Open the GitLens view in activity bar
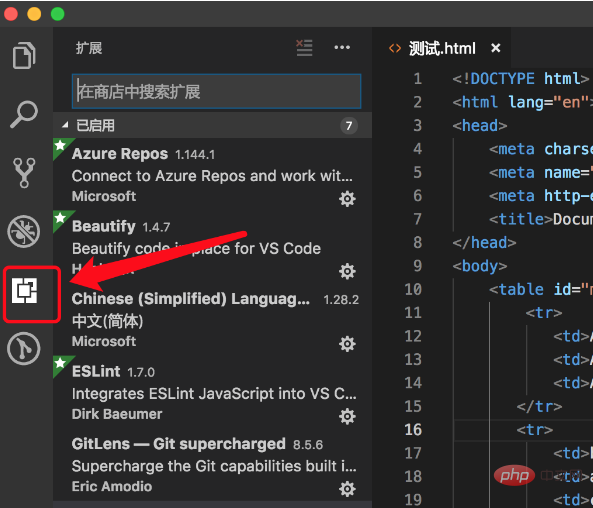 tap(23, 348)
